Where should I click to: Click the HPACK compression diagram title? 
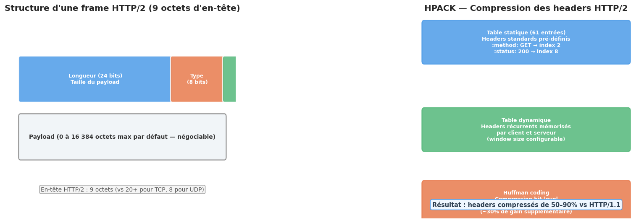tap(526, 8)
